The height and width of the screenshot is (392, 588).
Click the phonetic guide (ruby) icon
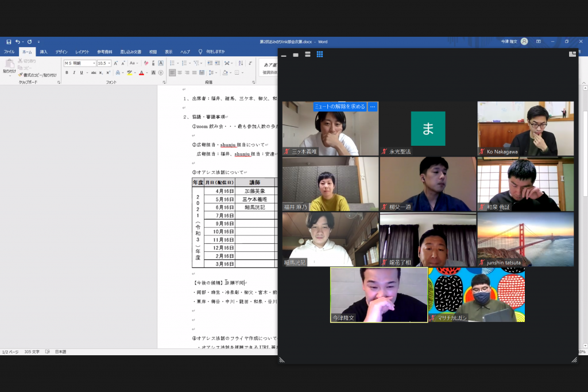click(153, 63)
